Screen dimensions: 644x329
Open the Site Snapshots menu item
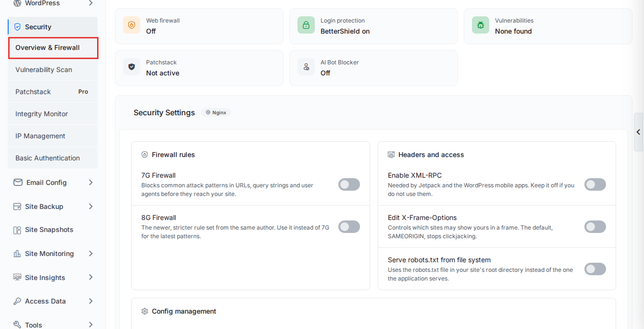tap(53, 230)
